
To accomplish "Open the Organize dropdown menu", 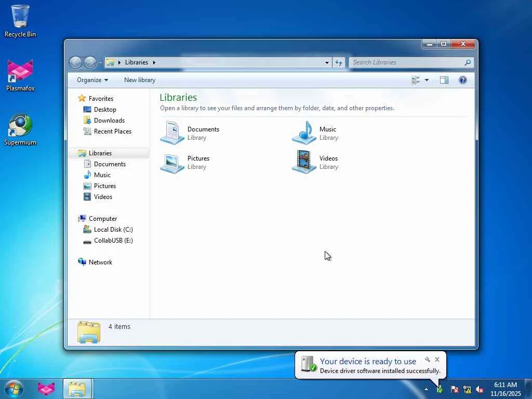I will coord(92,80).
